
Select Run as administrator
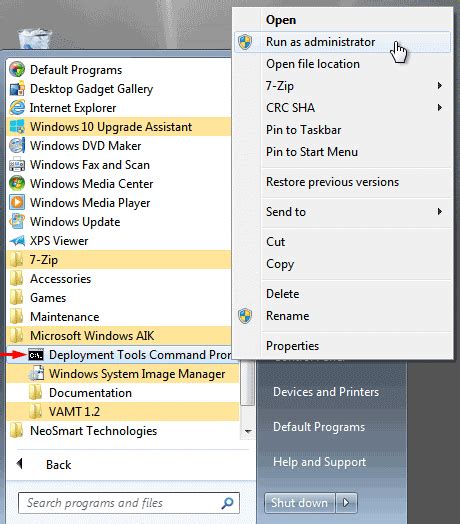[342, 42]
